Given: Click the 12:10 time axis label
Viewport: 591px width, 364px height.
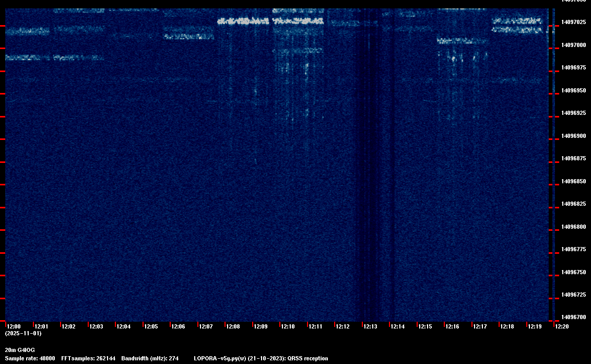Looking at the screenshot, I should click(288, 326).
